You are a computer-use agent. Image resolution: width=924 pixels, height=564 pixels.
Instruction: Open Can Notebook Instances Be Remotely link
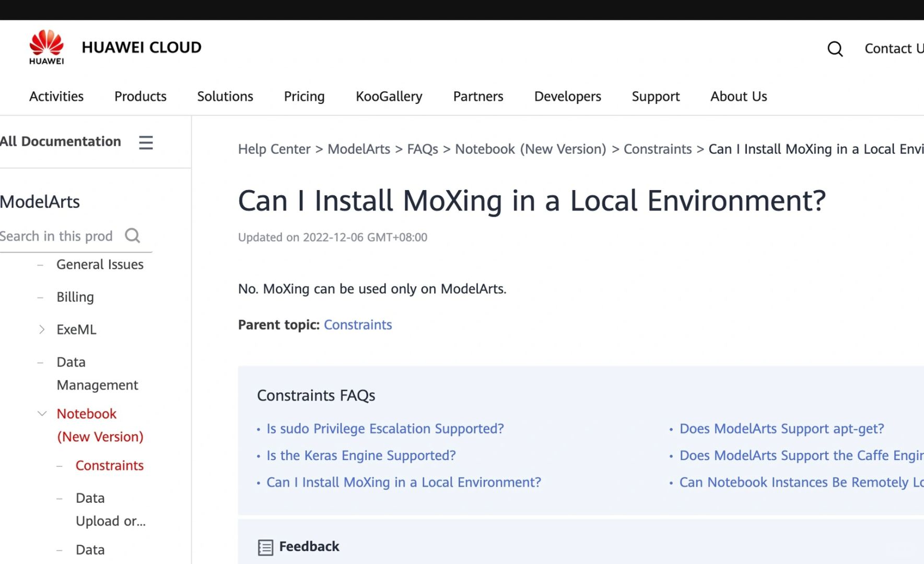tap(801, 483)
